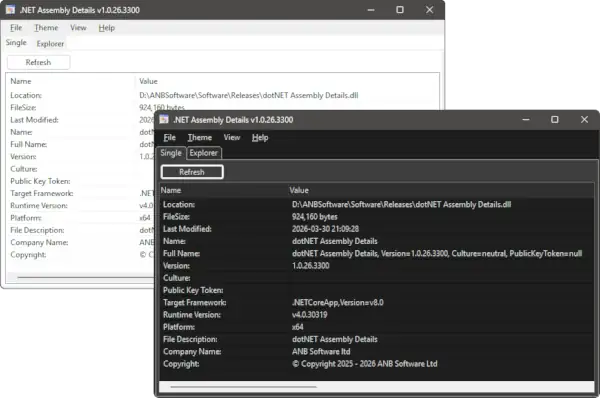Select Copyright: row in light window
The height and width of the screenshot is (398, 600).
coord(81,254)
